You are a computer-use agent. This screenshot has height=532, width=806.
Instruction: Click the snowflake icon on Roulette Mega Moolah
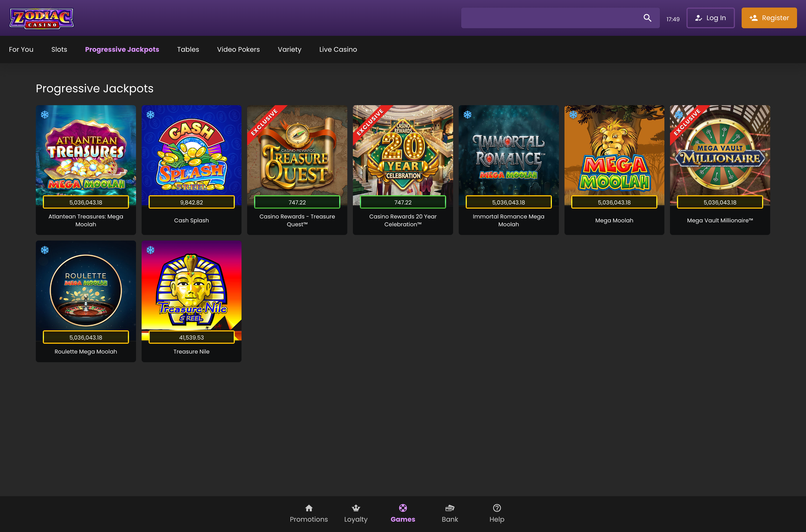point(45,250)
